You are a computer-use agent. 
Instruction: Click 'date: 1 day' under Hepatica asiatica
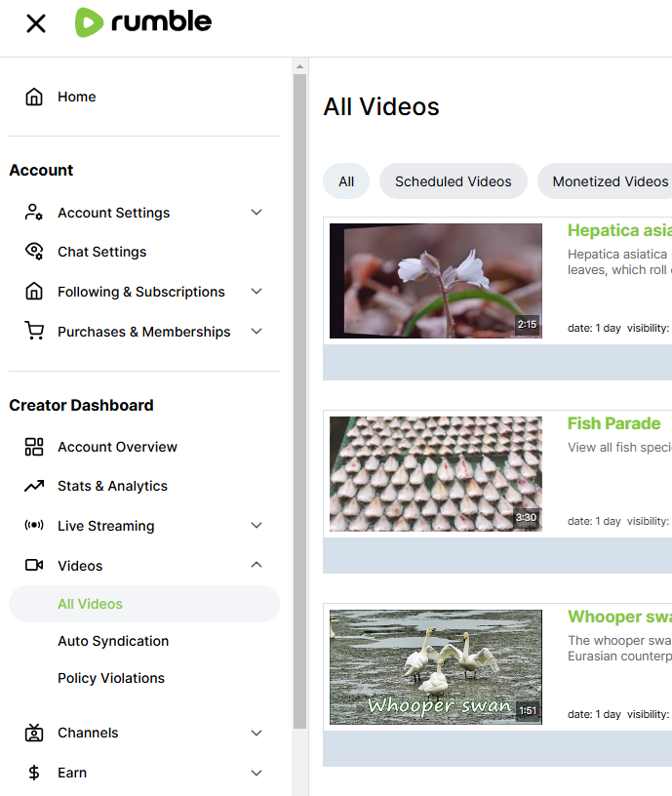coord(594,328)
